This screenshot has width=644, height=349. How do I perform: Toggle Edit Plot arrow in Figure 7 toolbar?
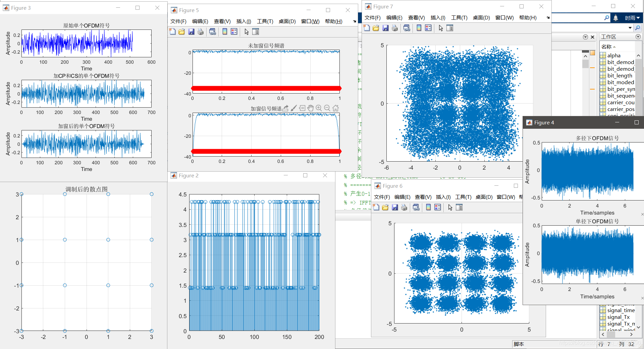tap(441, 28)
